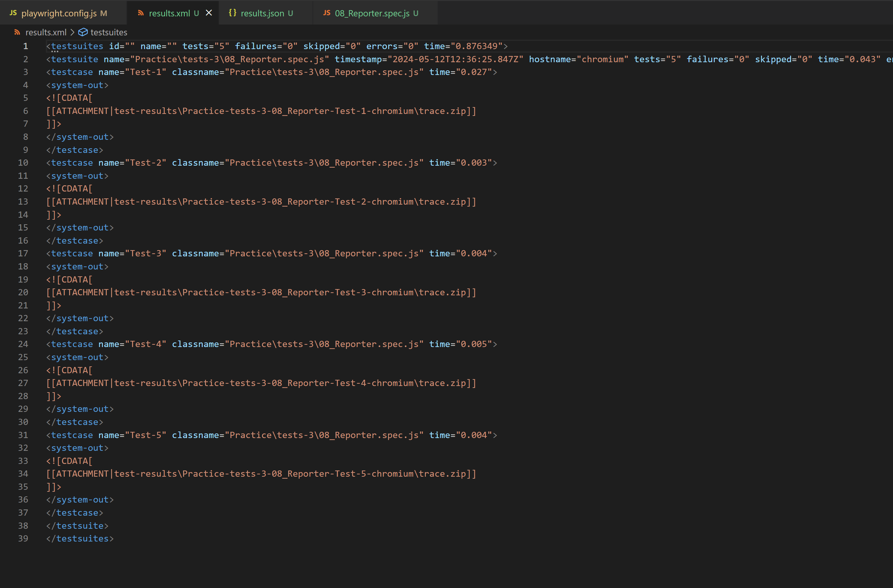Image resolution: width=893 pixels, height=588 pixels.
Task: Click the braces icon on results.json tab
Action: 233,13
